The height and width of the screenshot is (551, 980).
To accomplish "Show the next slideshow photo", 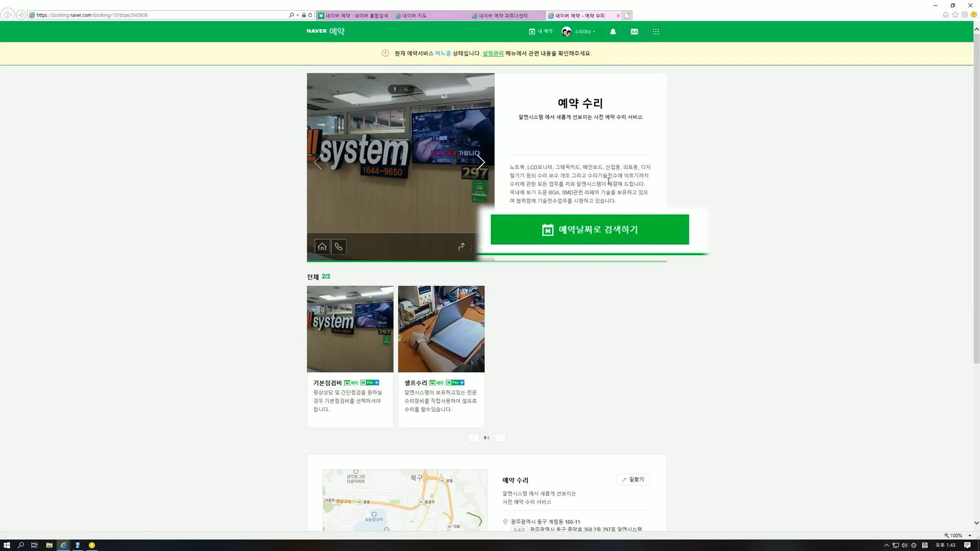I will [481, 163].
